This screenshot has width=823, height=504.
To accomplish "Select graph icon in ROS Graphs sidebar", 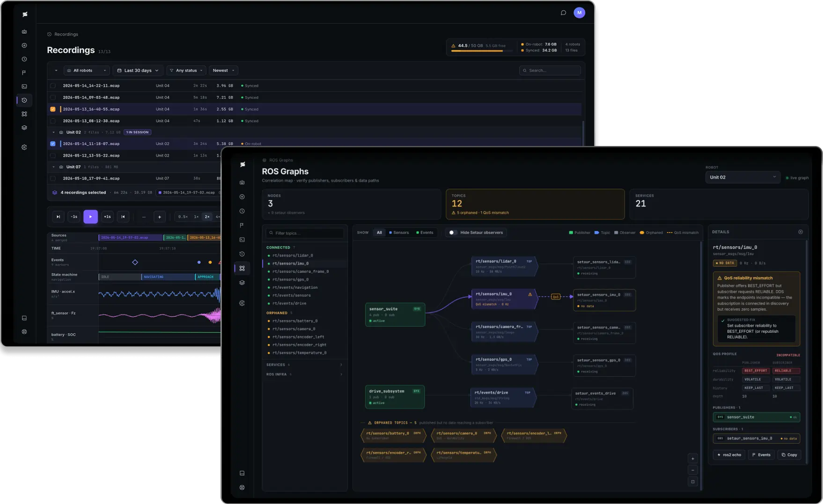I will tap(242, 268).
